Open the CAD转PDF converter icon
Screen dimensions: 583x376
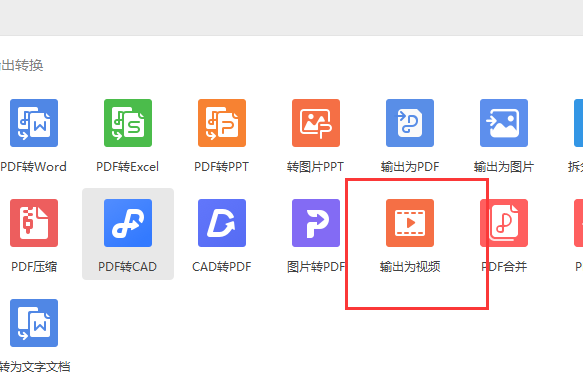pyautogui.click(x=222, y=223)
